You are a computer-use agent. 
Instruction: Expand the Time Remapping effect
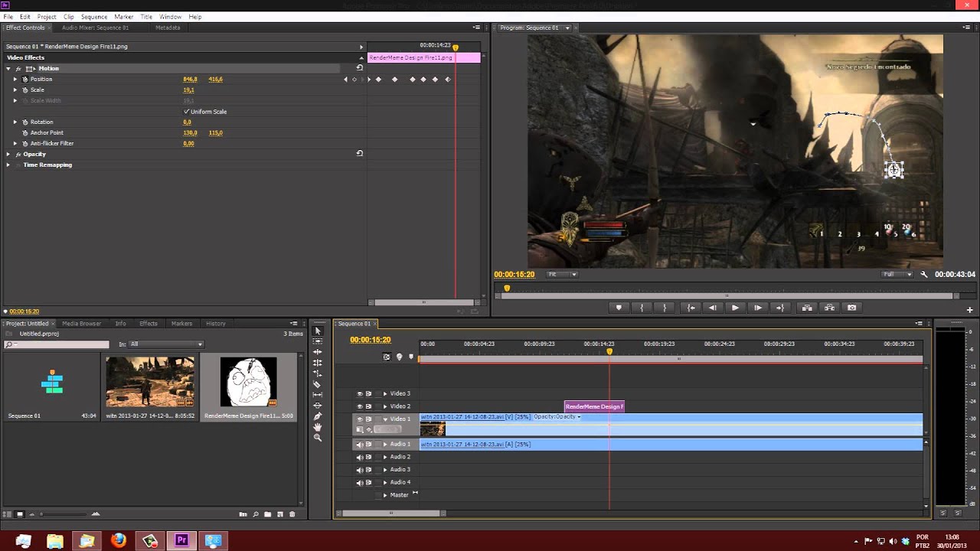8,165
